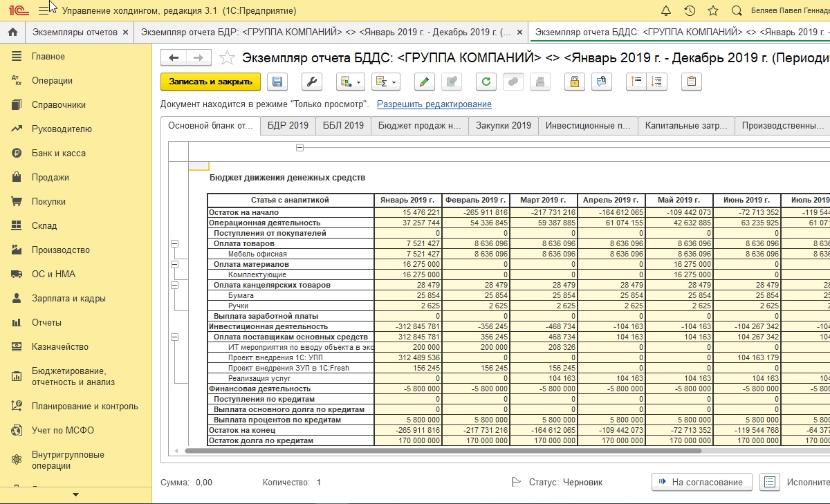Click the padlock icon in toolbar
Viewport: 830px width, 504px height.
574,82
